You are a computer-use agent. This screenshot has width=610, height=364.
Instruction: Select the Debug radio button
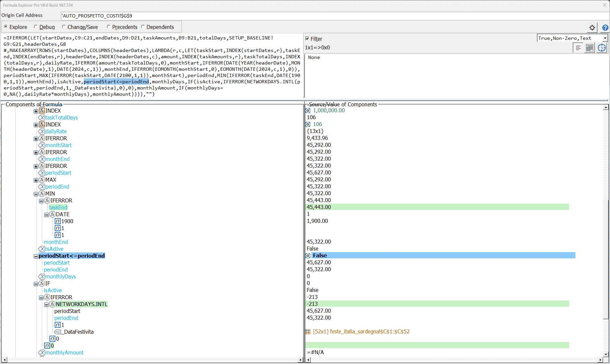click(36, 27)
